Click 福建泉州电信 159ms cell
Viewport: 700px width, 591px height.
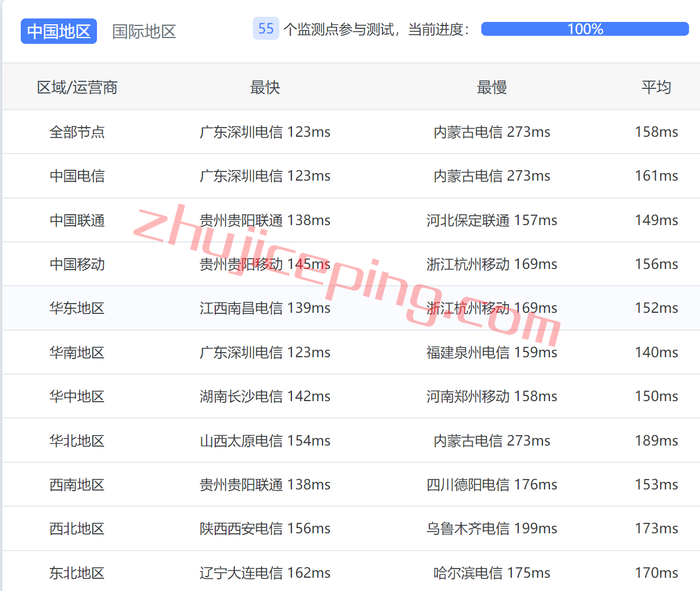pos(492,352)
